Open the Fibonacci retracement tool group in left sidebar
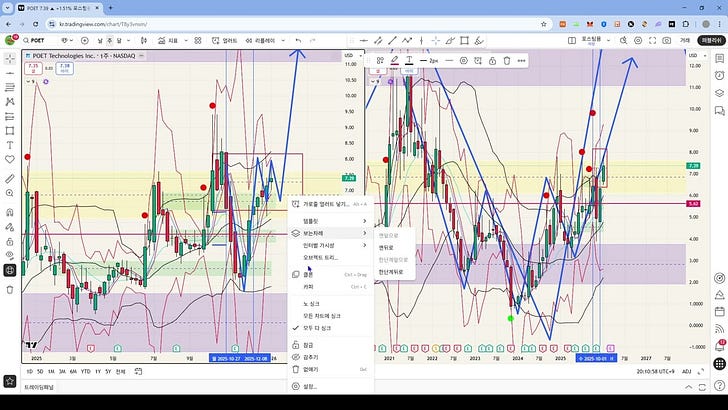Image resolution: width=728 pixels, height=410 pixels. coord(10,87)
